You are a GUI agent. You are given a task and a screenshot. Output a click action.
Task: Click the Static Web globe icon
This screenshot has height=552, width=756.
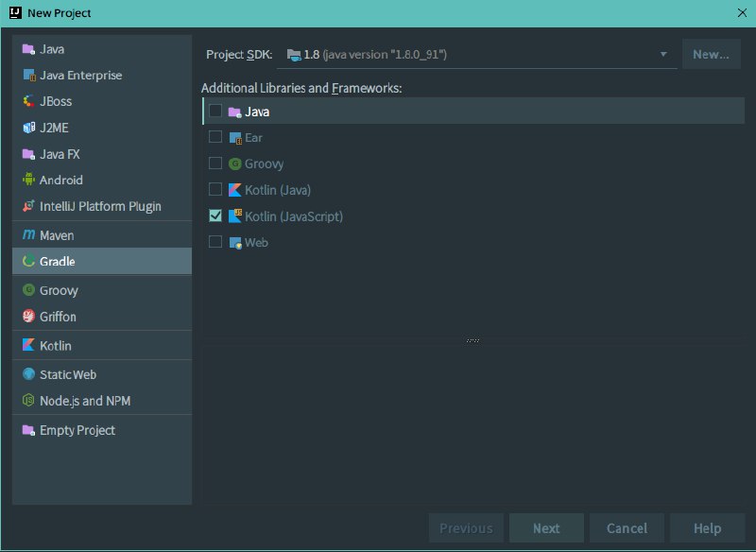[x=28, y=374]
